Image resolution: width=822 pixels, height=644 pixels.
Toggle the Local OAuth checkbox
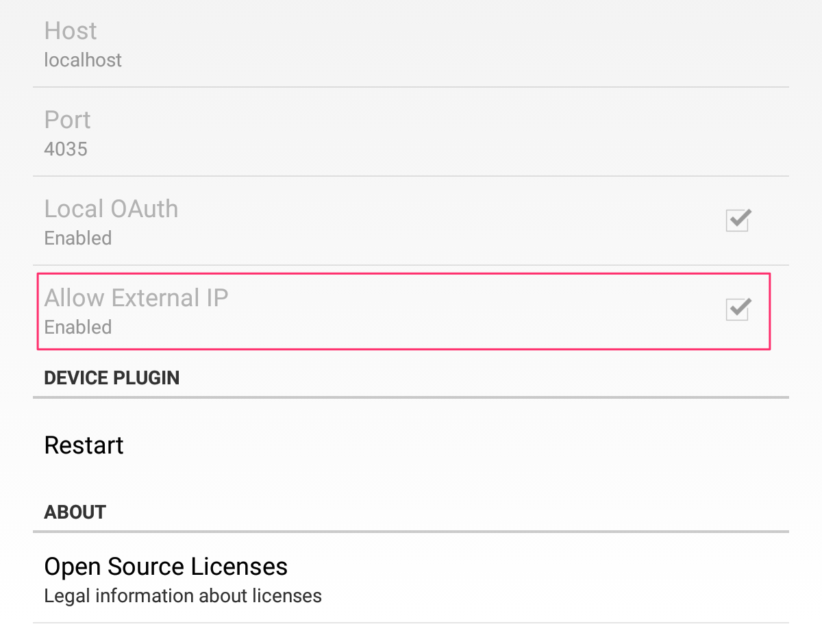coord(738,221)
